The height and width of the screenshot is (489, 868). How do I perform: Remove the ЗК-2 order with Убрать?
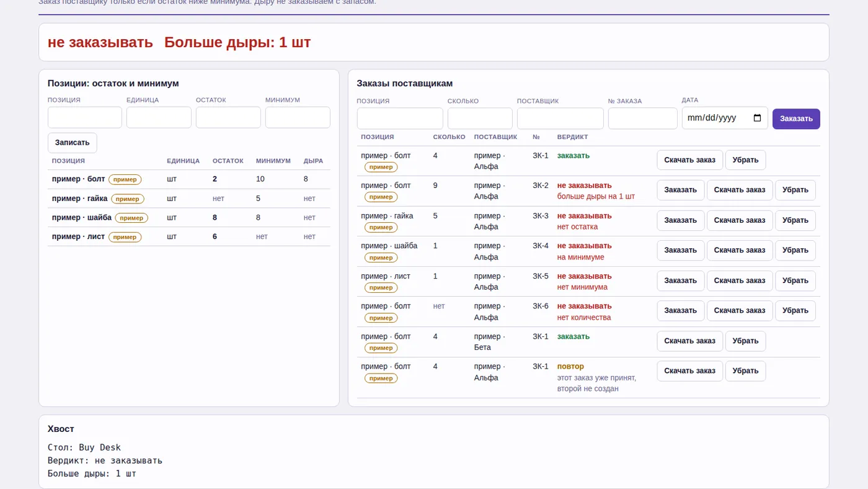point(795,190)
